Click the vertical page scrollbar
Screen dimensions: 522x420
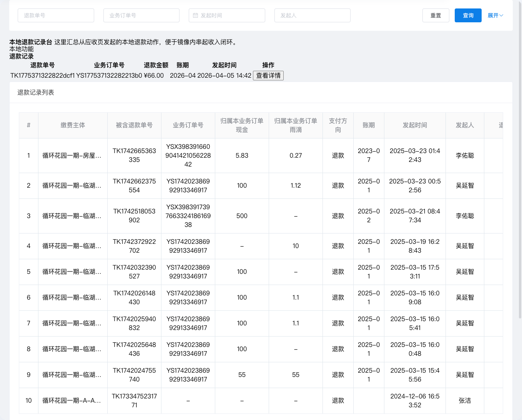pos(520,160)
